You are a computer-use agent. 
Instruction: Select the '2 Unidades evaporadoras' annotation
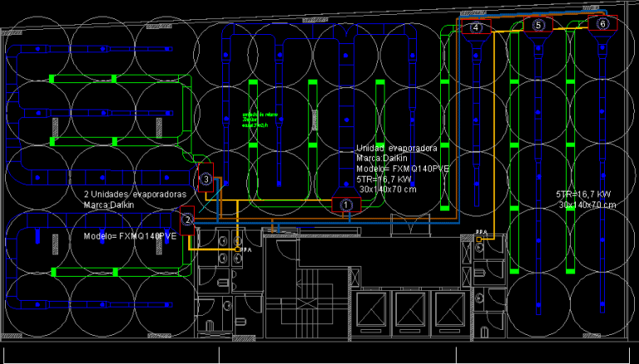(x=135, y=194)
